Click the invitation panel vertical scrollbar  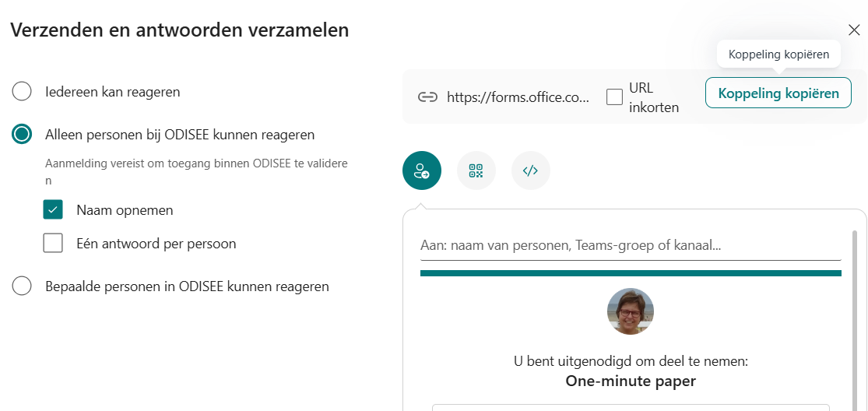pos(855,321)
